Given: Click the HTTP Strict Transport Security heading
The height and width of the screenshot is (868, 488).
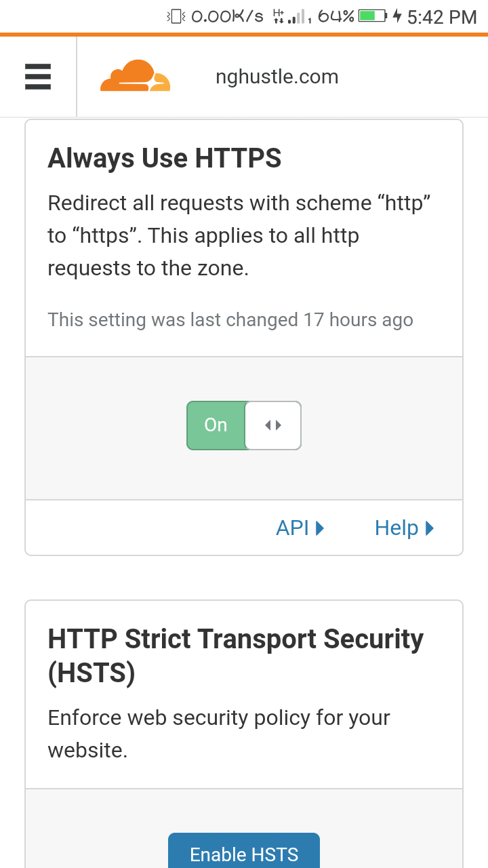Looking at the screenshot, I should 236,656.
